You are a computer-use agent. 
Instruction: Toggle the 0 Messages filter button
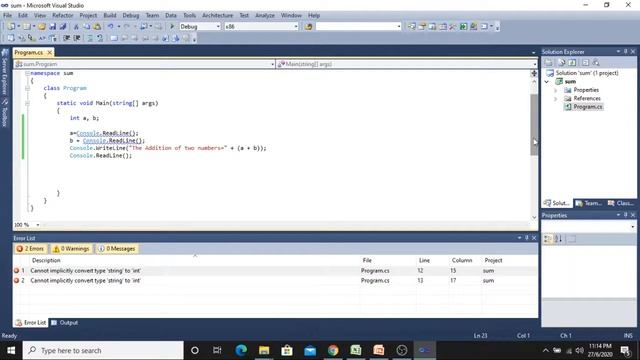(117, 249)
